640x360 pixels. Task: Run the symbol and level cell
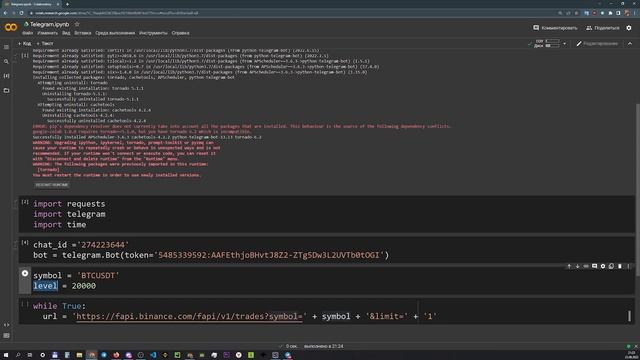pyautogui.click(x=25, y=273)
